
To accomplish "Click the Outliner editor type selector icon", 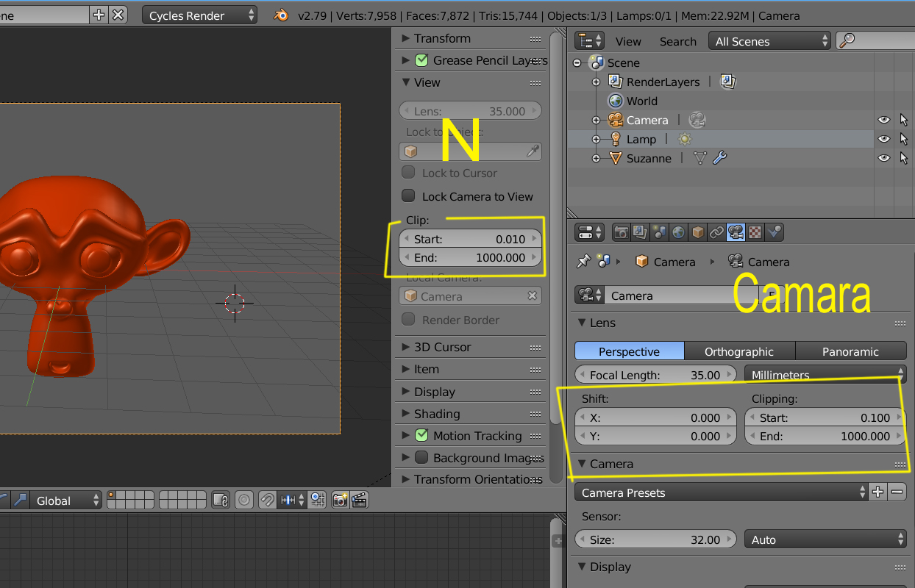I will coord(589,41).
